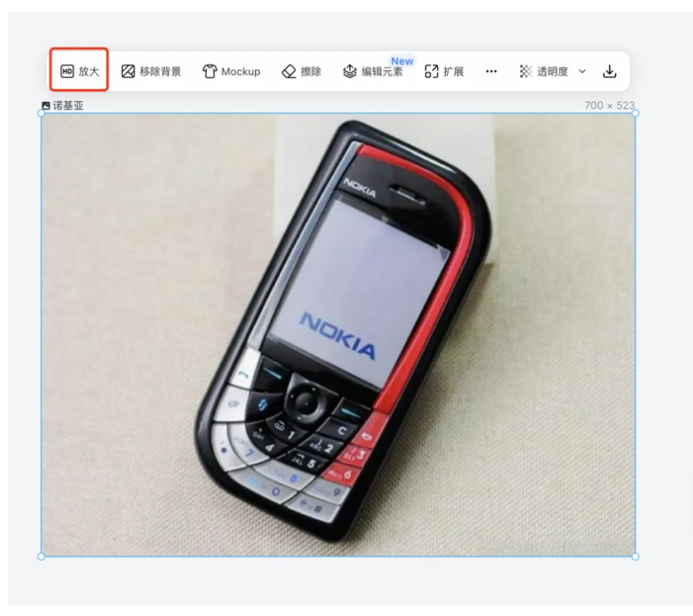Image resolution: width=693 pixels, height=616 pixels.
Task: Click the 移除背景 text label
Action: pyautogui.click(x=160, y=72)
